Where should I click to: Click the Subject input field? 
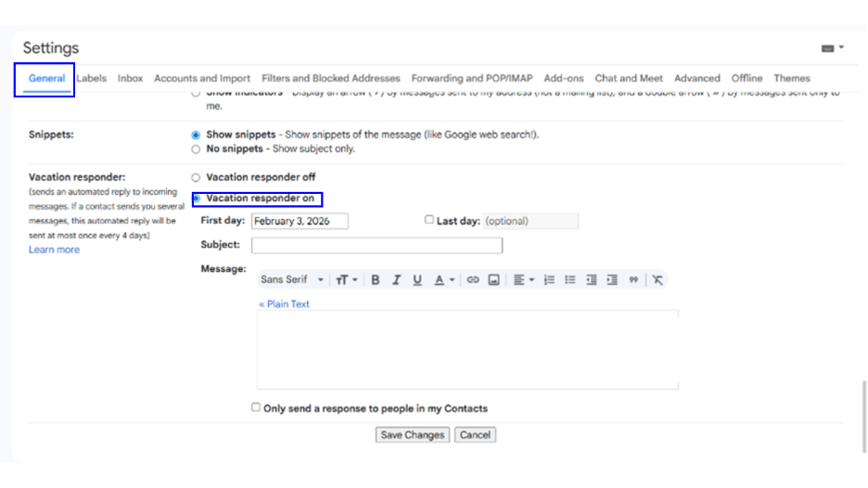pos(377,245)
